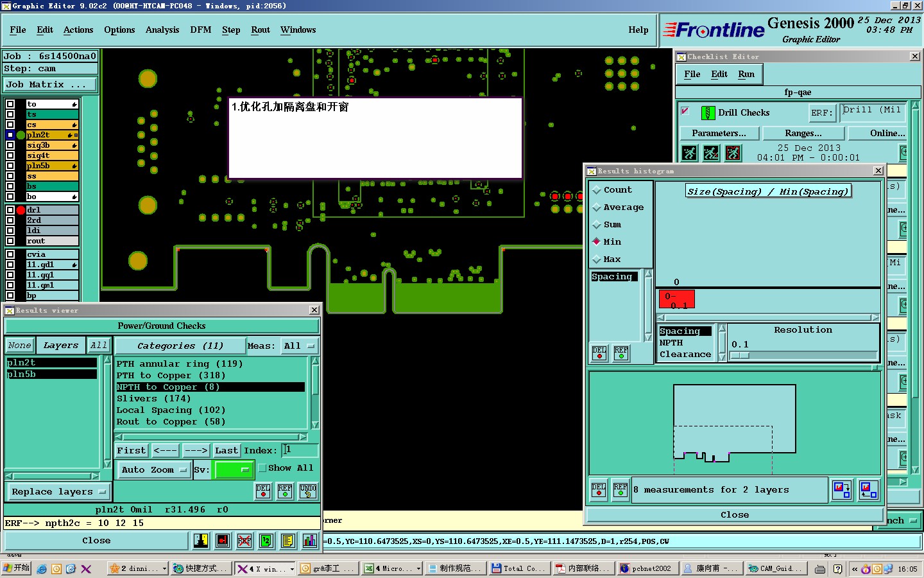Click the UNDO icon in Results viewer
The width and height of the screenshot is (924, 578).
coord(308,491)
